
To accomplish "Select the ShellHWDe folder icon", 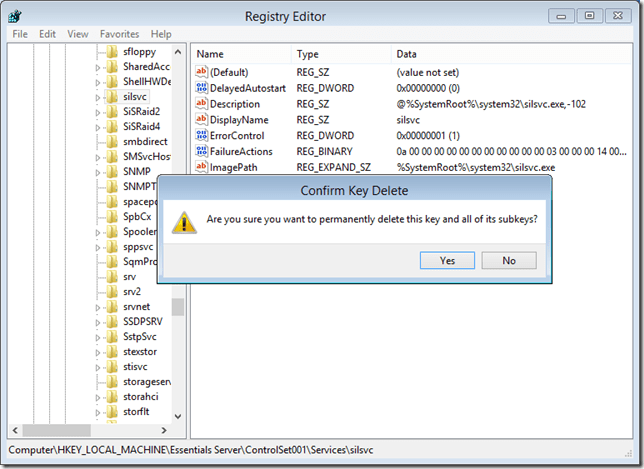I will (x=112, y=82).
